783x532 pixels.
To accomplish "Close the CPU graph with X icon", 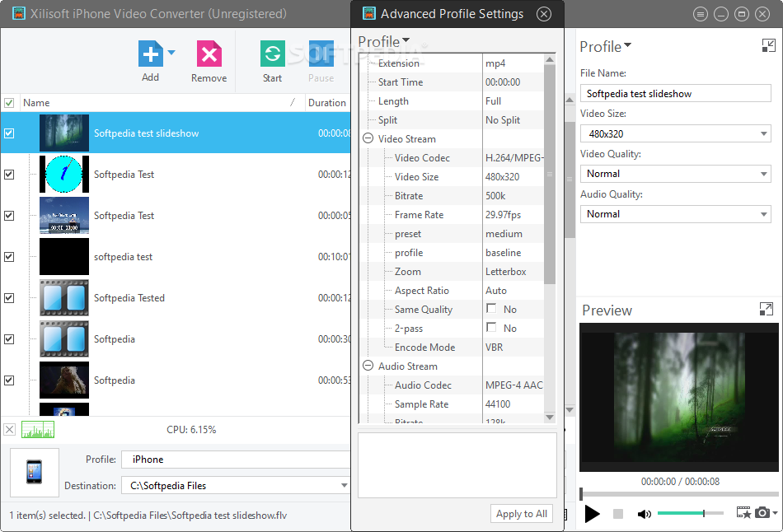I will (10, 430).
